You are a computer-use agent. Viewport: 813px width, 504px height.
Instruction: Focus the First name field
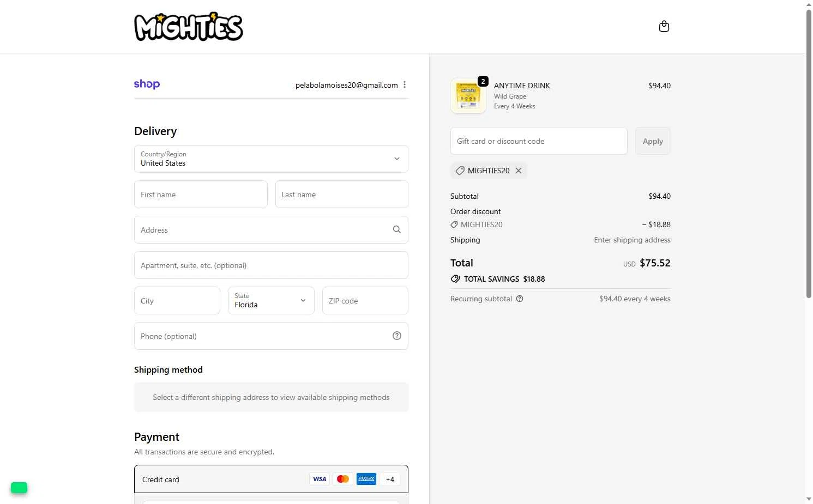[201, 194]
